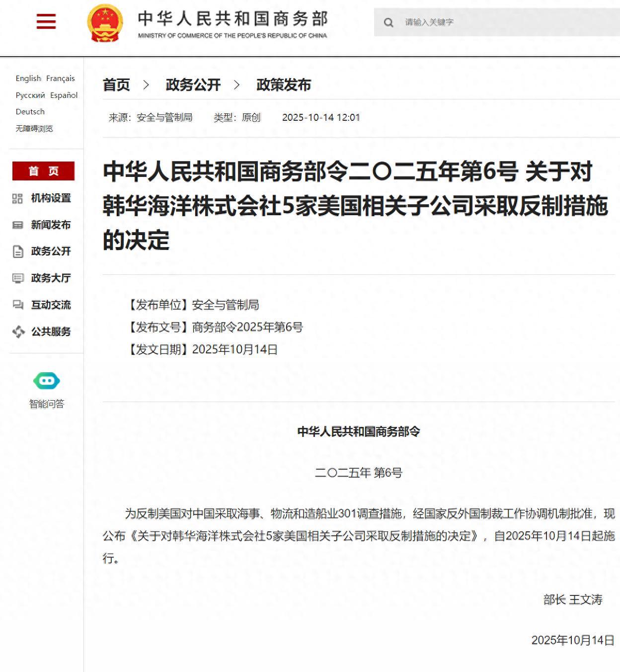Click the centered 中华人民共和国商务部令 heading
620x672 pixels.
click(x=359, y=432)
